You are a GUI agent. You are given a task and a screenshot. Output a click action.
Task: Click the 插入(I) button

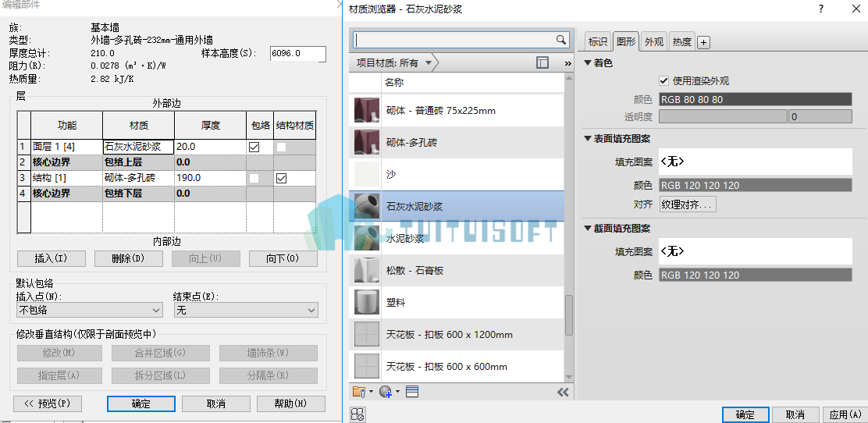point(52,258)
